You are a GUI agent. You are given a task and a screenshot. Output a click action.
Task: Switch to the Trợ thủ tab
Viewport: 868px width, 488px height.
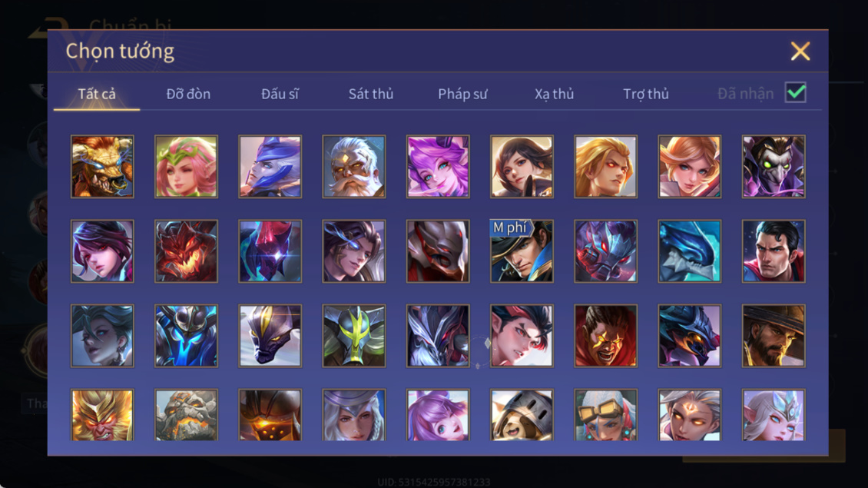coord(646,95)
